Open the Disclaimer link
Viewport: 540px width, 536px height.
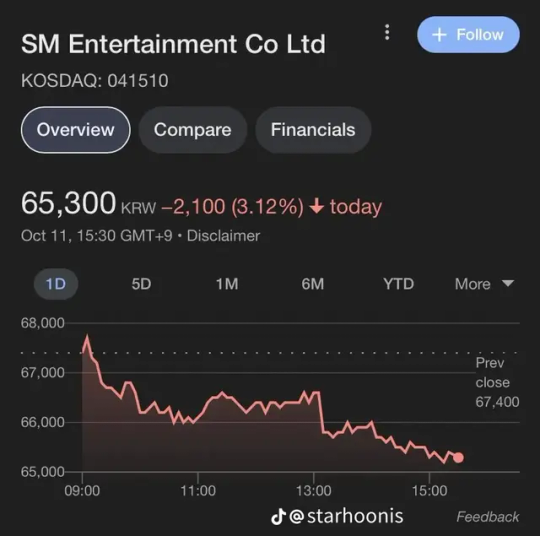(223, 236)
